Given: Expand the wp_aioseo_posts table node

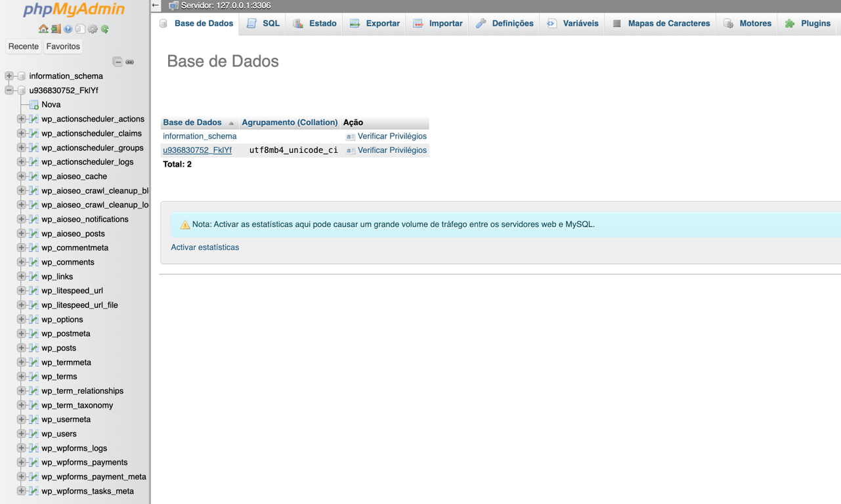Looking at the screenshot, I should 22,234.
